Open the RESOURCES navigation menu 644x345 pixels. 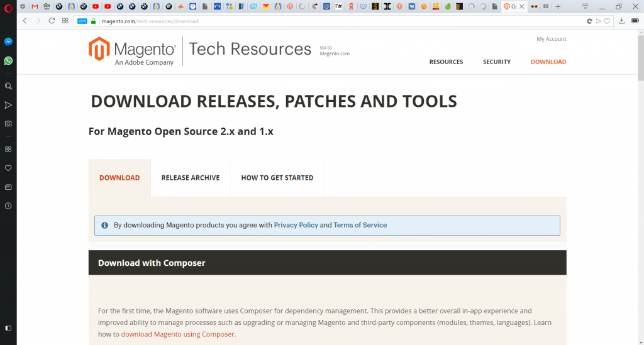[x=446, y=62]
